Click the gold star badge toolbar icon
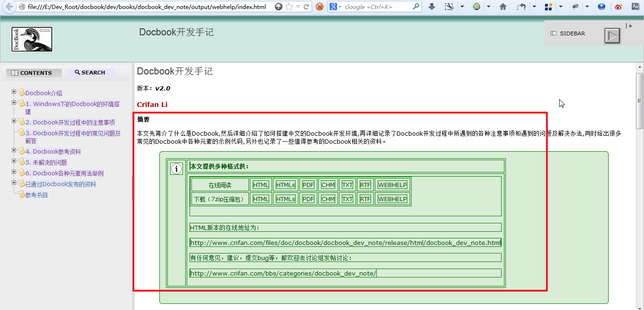The height and width of the screenshot is (310, 644). pos(477,7)
